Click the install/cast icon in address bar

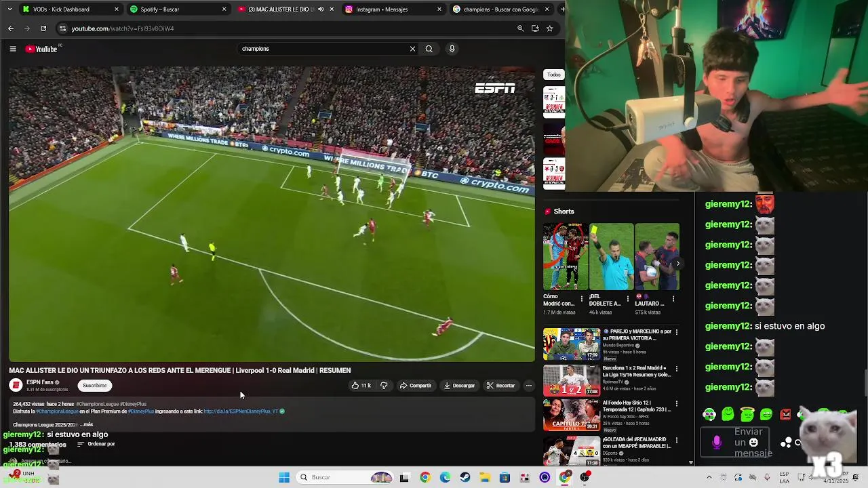535,28
